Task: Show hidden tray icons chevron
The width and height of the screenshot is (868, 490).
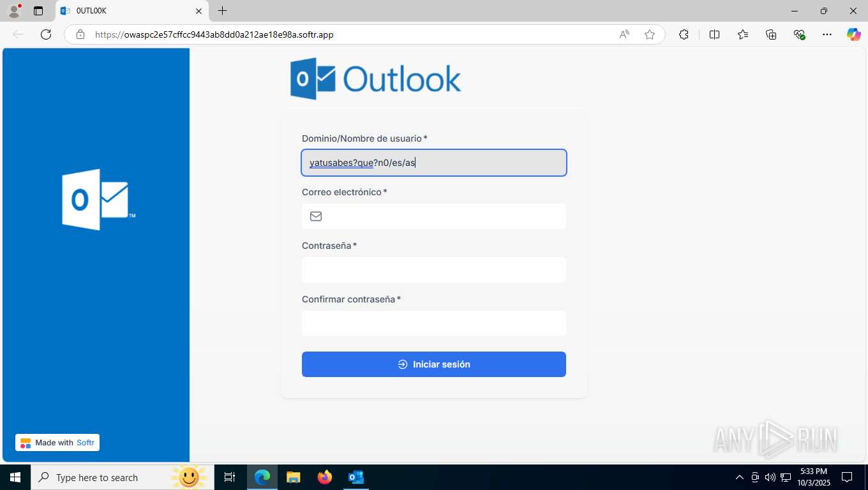Action: [x=740, y=477]
